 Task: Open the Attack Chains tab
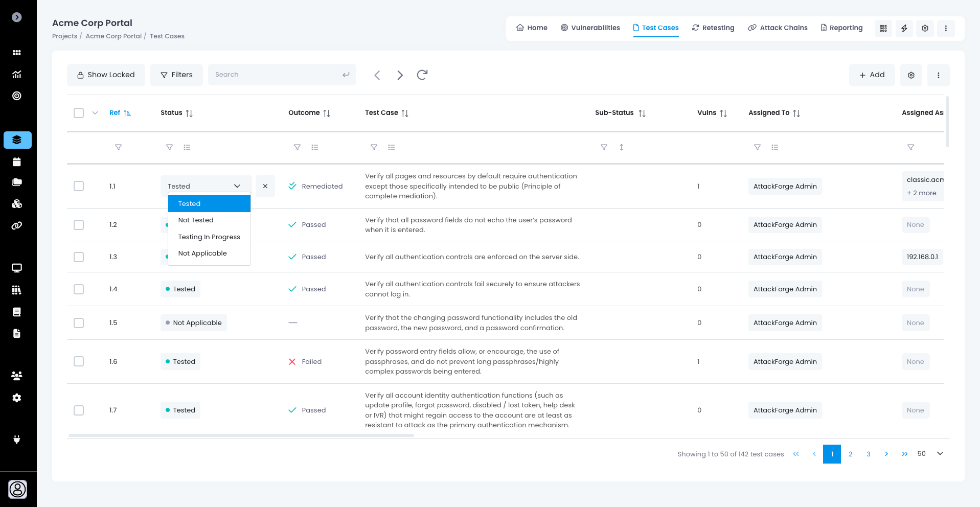(778, 28)
